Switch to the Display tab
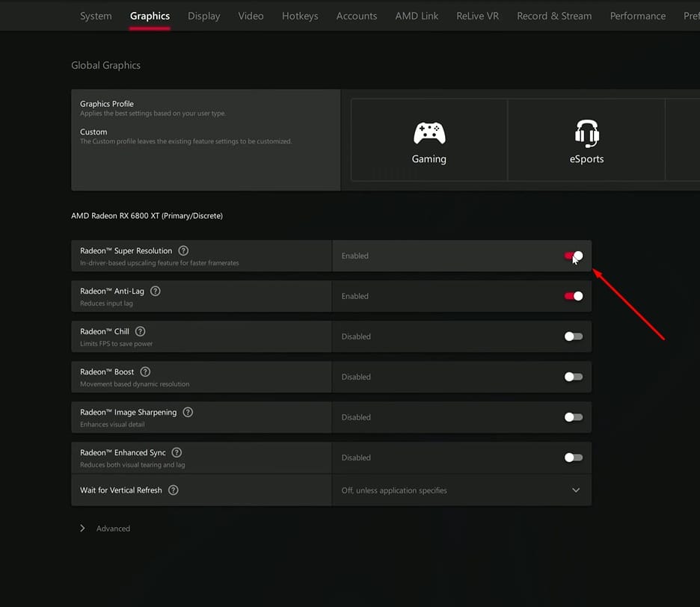This screenshot has height=607, width=700. [x=203, y=15]
